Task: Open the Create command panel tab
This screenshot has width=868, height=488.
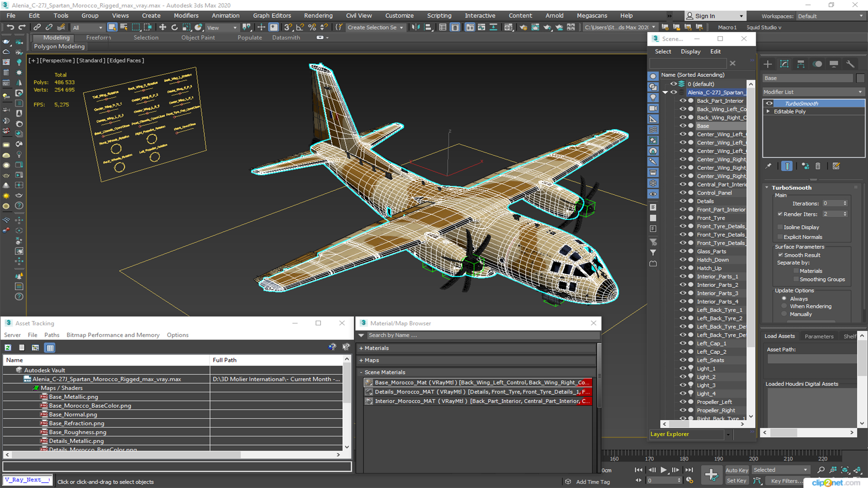Action: tap(768, 64)
